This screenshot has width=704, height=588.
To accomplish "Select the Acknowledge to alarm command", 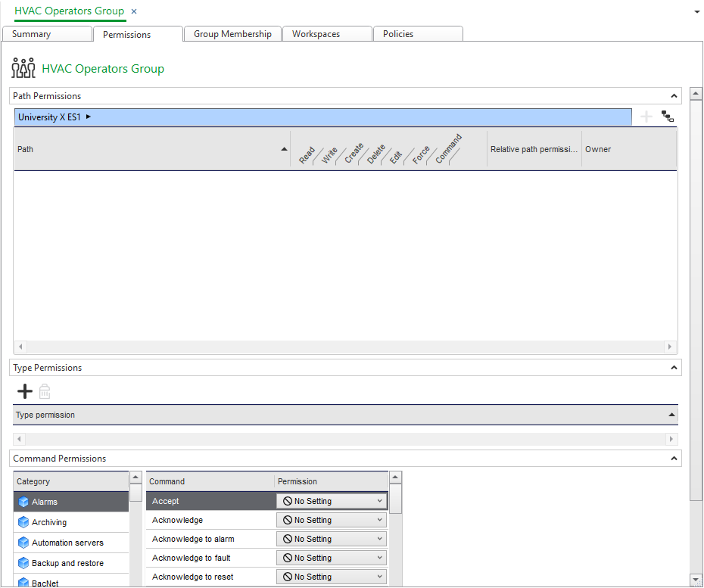I will pyautogui.click(x=211, y=539).
